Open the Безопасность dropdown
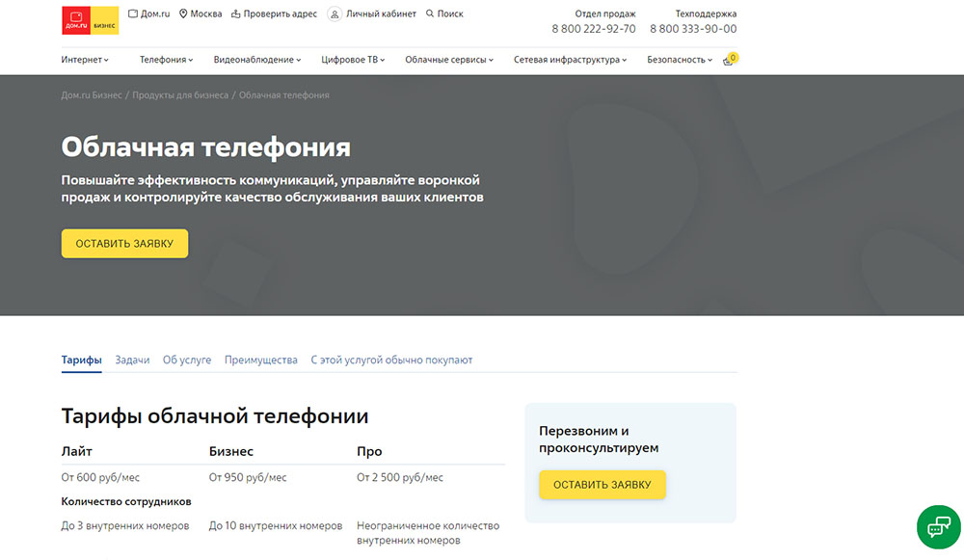 pyautogui.click(x=680, y=60)
